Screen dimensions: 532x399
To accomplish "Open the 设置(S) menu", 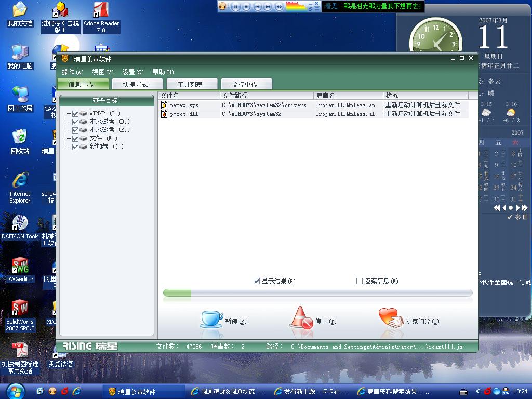I will 132,72.
